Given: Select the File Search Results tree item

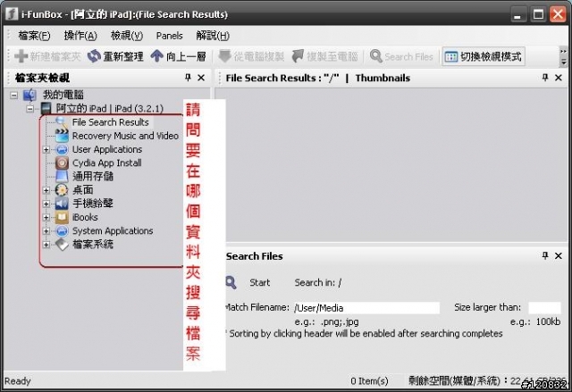Looking at the screenshot, I should pyautogui.click(x=111, y=122).
